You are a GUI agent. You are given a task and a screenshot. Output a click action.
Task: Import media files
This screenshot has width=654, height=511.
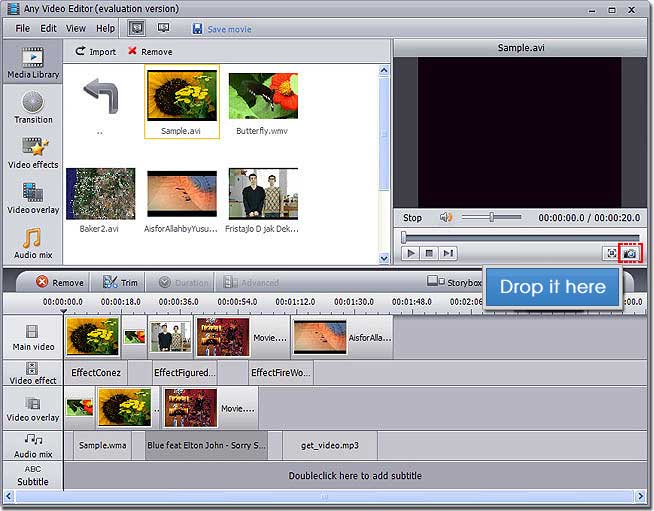point(96,51)
